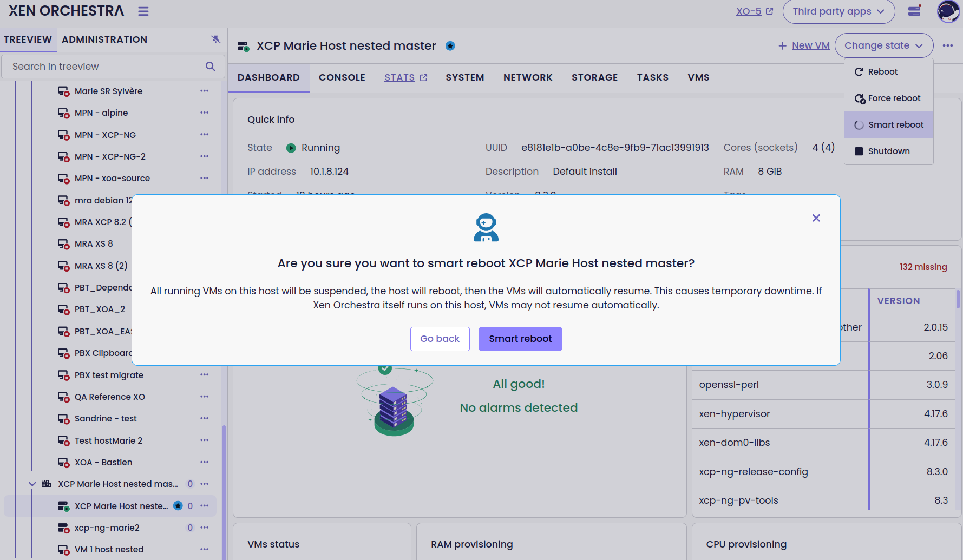The image size is (963, 560).
Task: Close the smart reboot confirmation dialog
Action: (816, 218)
